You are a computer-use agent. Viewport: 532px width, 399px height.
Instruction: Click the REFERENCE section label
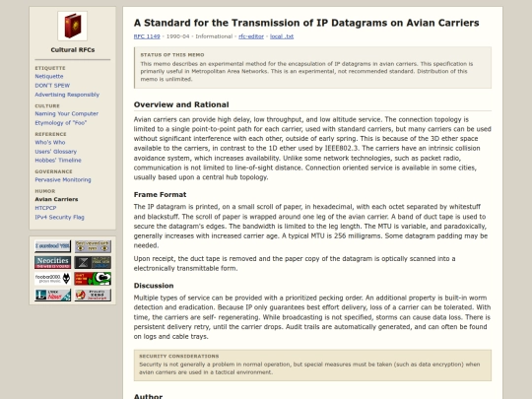click(50, 134)
